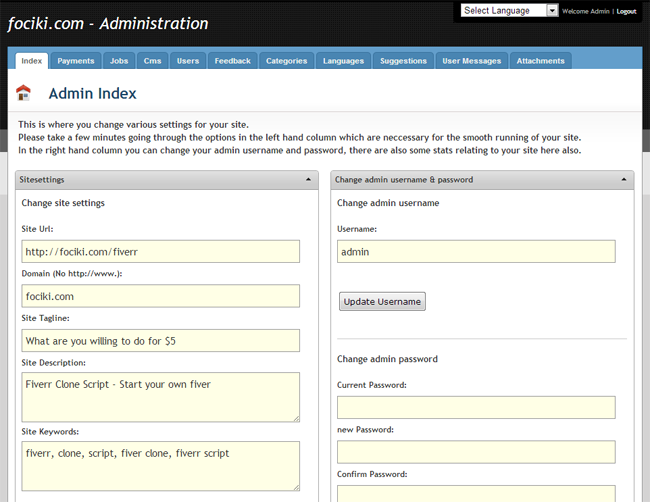Click the 'Welcome Admin' text
The height and width of the screenshot is (502, 650).
(x=586, y=12)
